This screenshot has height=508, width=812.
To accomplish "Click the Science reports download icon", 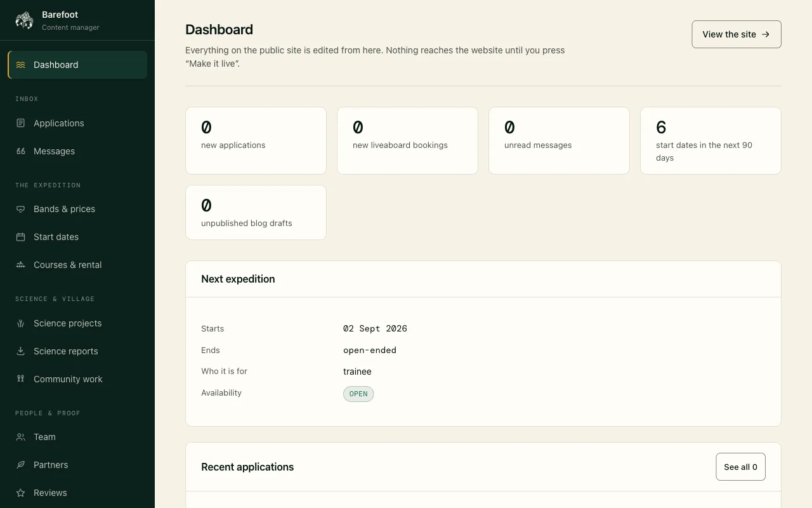I will point(21,351).
